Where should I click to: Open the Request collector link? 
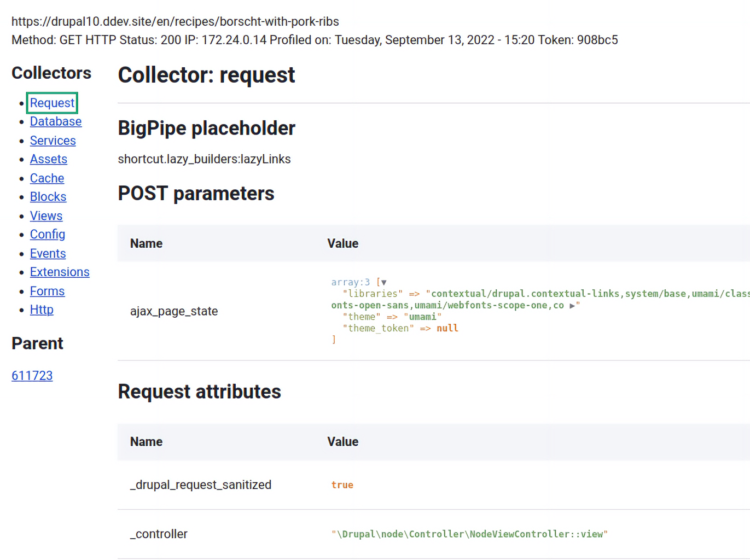(52, 103)
